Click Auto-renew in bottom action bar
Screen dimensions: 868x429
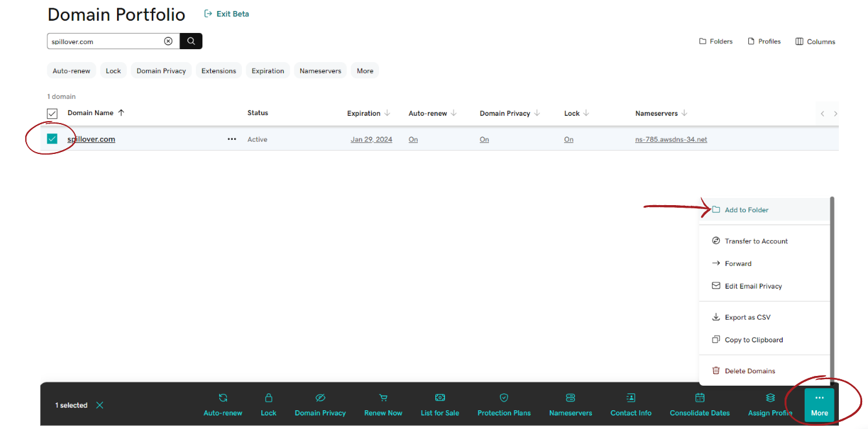tap(223, 405)
